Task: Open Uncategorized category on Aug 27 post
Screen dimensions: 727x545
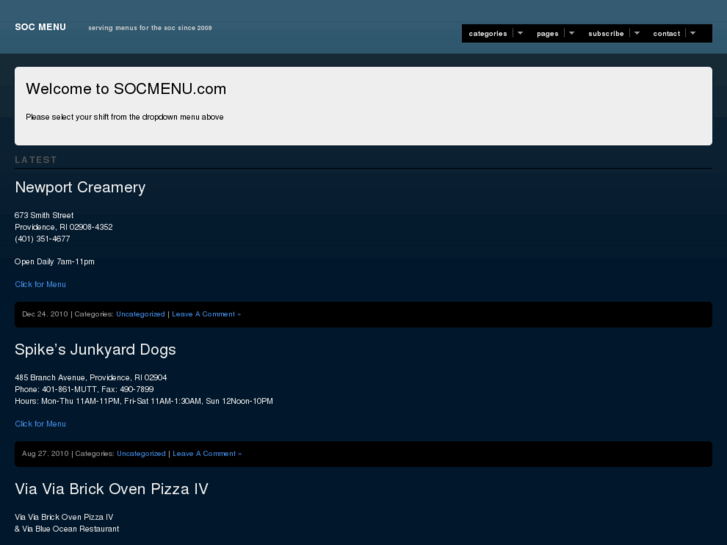Action: point(141,454)
